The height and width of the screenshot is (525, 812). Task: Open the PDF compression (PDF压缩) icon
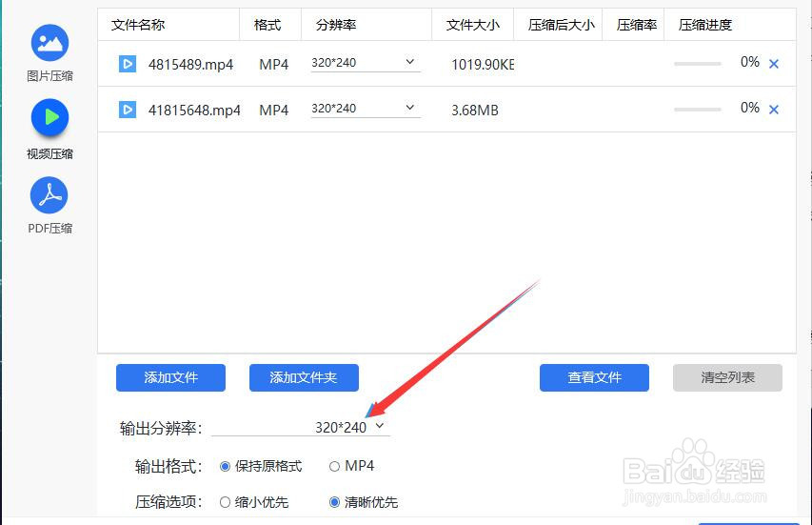point(50,195)
